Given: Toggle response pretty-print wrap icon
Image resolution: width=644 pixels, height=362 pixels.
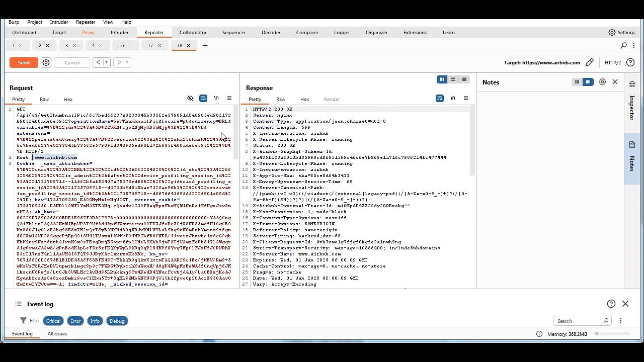Looking at the screenshot, I should 440,99.
